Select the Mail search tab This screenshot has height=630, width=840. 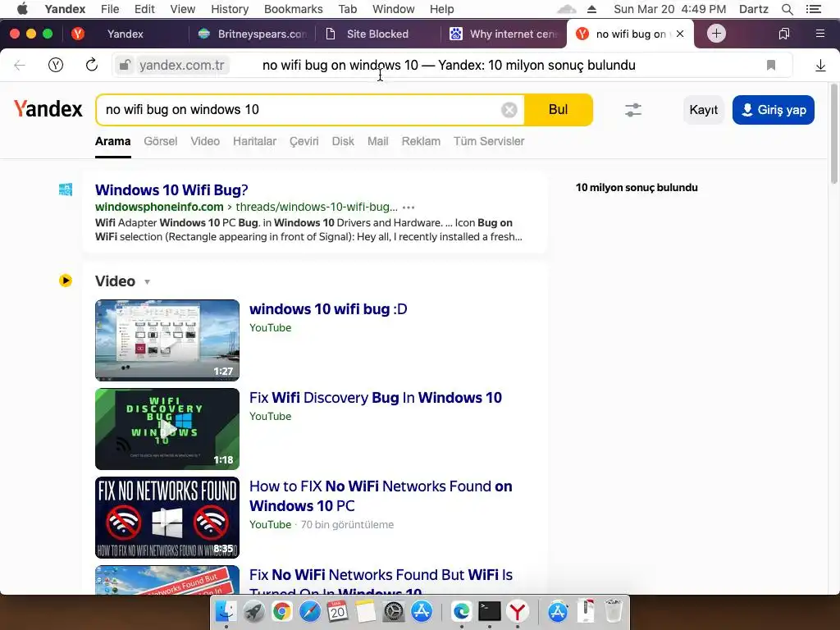coord(377,141)
